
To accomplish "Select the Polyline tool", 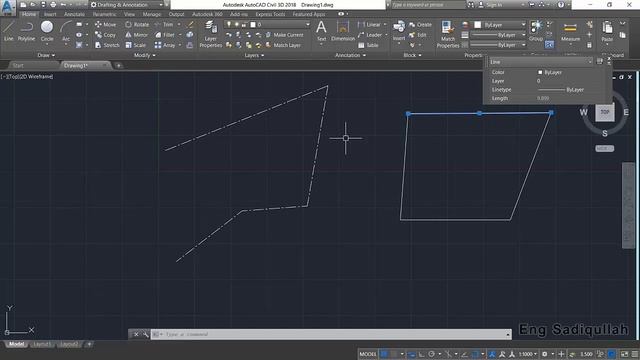I will coord(26,31).
